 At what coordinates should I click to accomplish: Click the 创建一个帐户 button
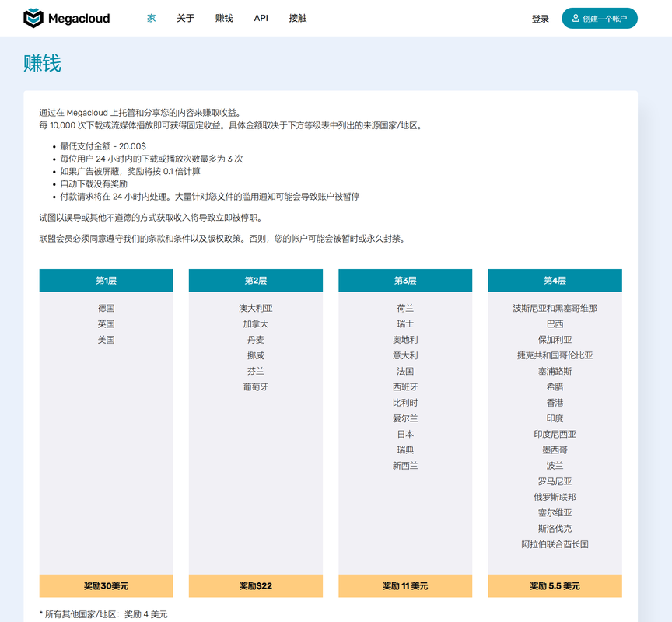[x=600, y=19]
